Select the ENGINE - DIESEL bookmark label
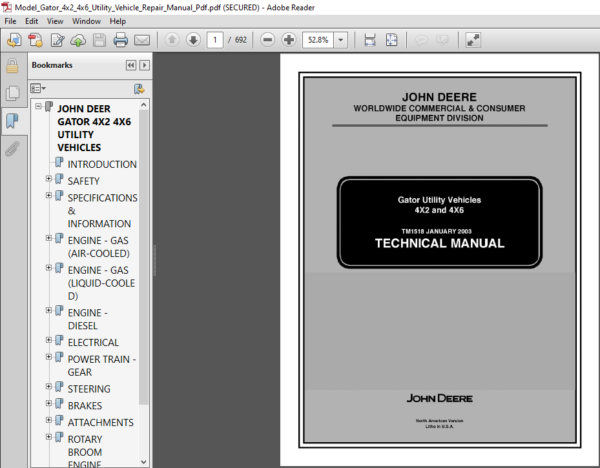This screenshot has height=468, width=600. click(x=88, y=319)
